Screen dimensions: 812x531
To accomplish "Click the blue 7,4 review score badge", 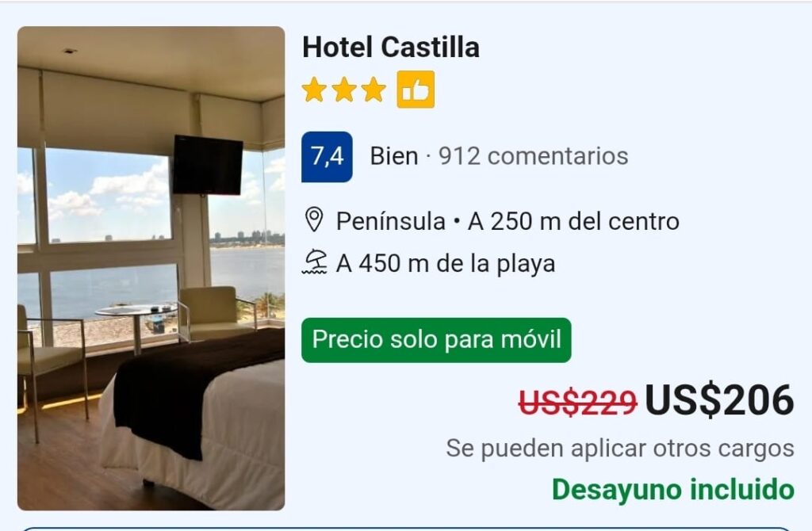I will 327,156.
